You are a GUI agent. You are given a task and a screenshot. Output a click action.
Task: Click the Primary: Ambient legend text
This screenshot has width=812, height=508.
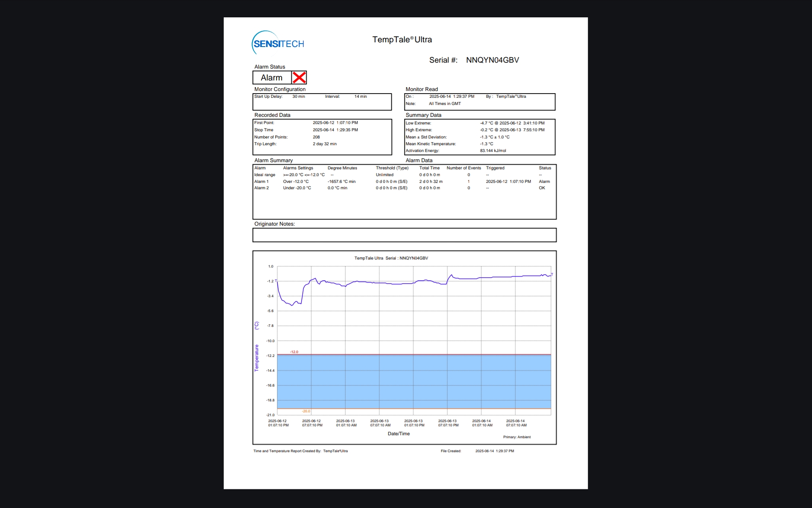(517, 437)
